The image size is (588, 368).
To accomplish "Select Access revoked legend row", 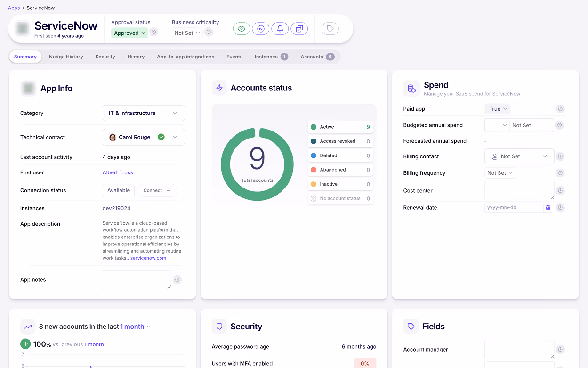I will 340,141.
